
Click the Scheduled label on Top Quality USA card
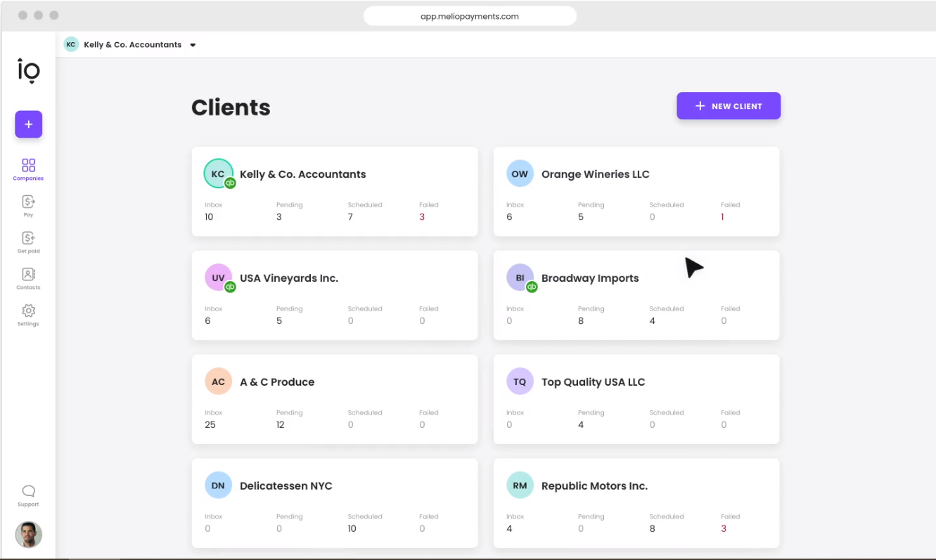667,412
